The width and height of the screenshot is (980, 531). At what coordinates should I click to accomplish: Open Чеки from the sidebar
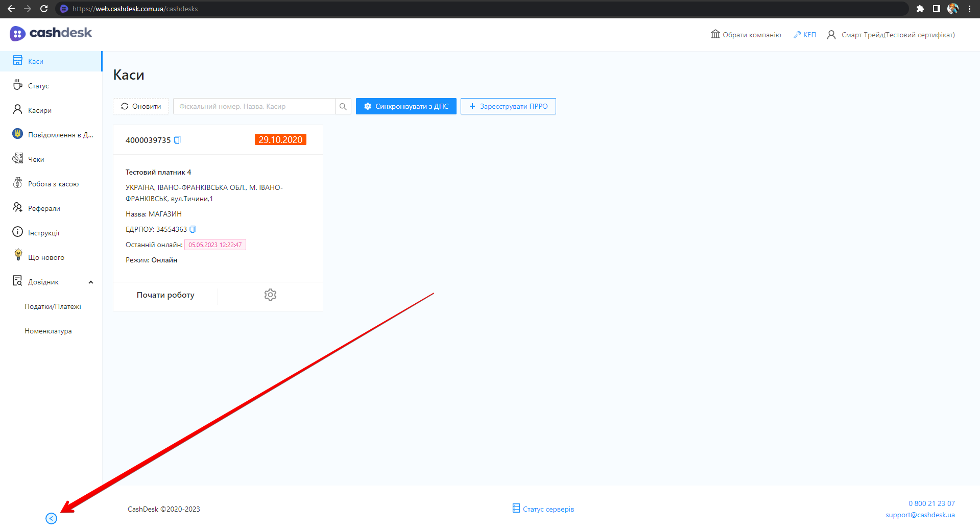[x=36, y=159]
